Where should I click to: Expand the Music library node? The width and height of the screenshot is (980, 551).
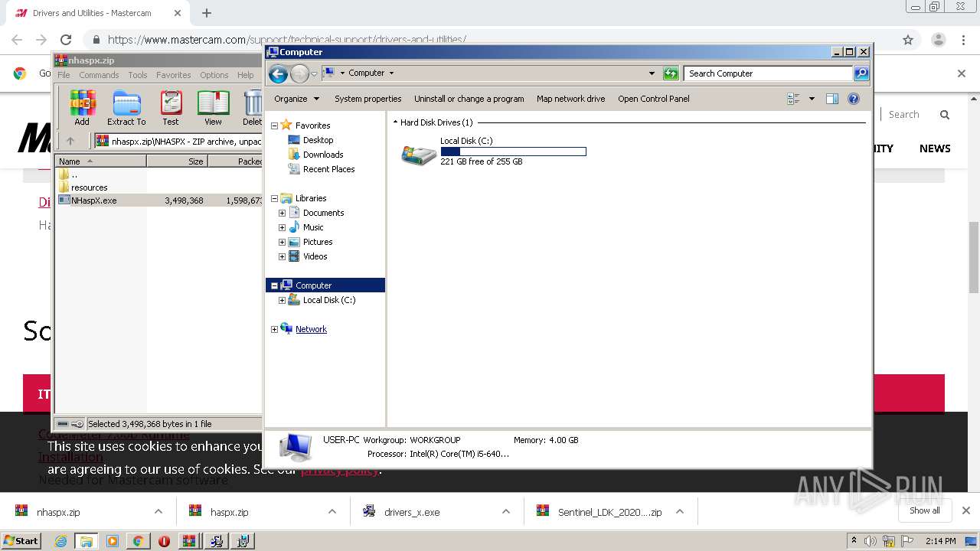click(x=282, y=227)
